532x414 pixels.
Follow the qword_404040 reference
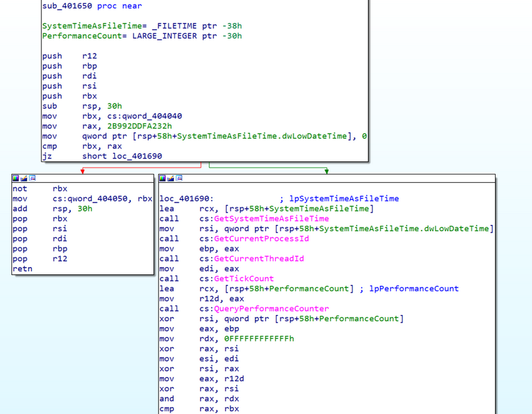click(152, 116)
